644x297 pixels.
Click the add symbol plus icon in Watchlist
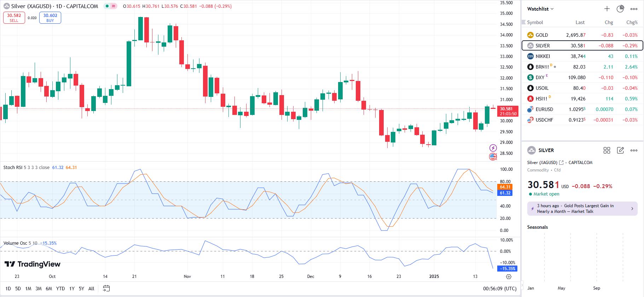pos(607,9)
